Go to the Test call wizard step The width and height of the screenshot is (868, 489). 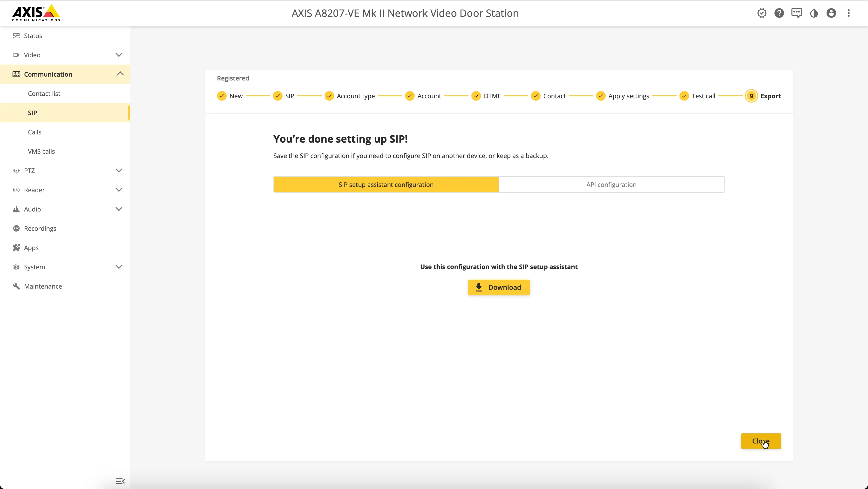(x=698, y=96)
